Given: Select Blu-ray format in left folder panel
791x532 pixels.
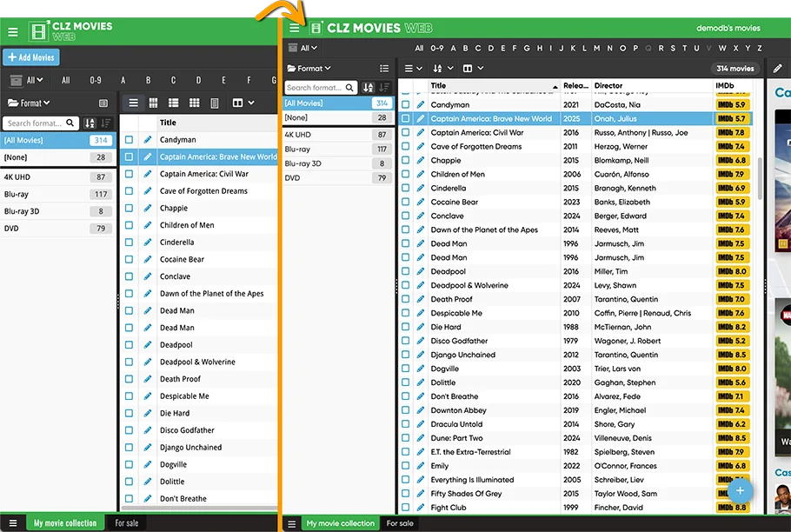Looking at the screenshot, I should click(x=57, y=194).
